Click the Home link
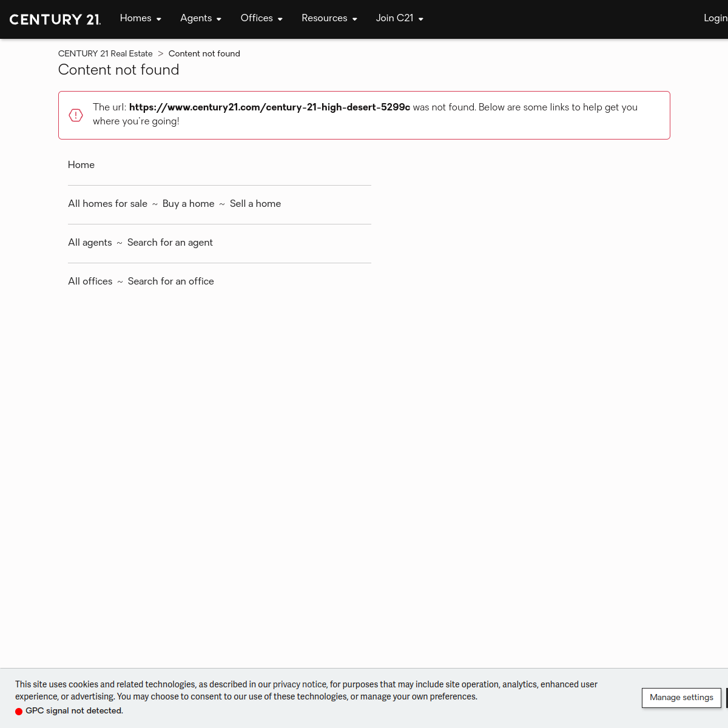The image size is (728, 728). [x=81, y=165]
